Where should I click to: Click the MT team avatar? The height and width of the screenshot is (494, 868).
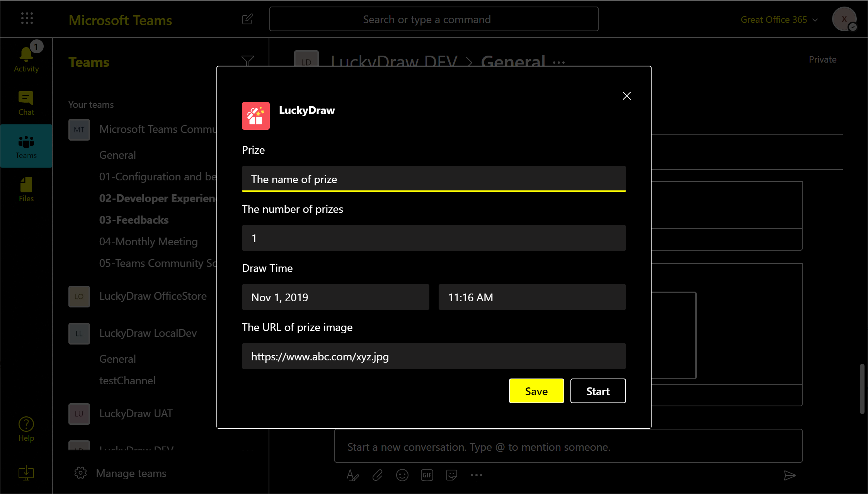pyautogui.click(x=79, y=129)
